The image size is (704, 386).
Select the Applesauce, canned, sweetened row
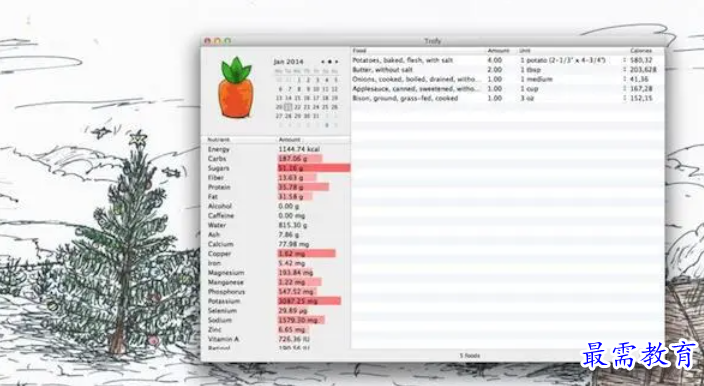click(x=507, y=89)
